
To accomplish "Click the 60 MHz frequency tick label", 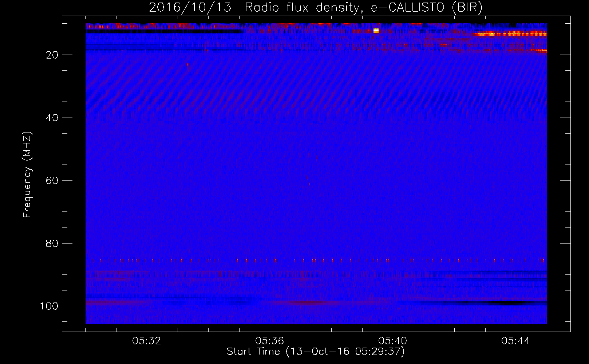I will pos(52,181).
